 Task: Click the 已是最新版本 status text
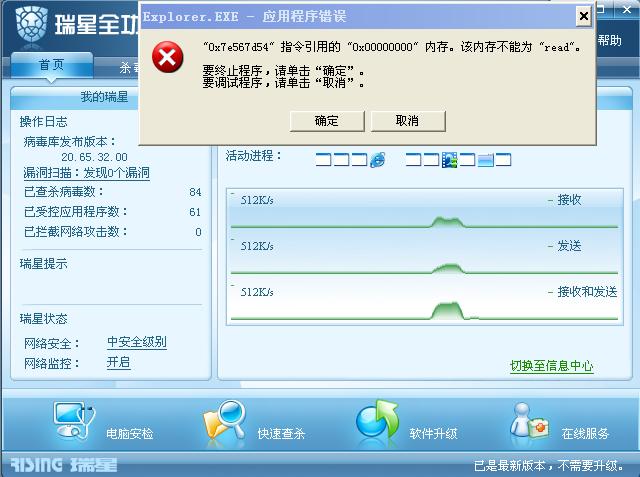tap(549, 465)
